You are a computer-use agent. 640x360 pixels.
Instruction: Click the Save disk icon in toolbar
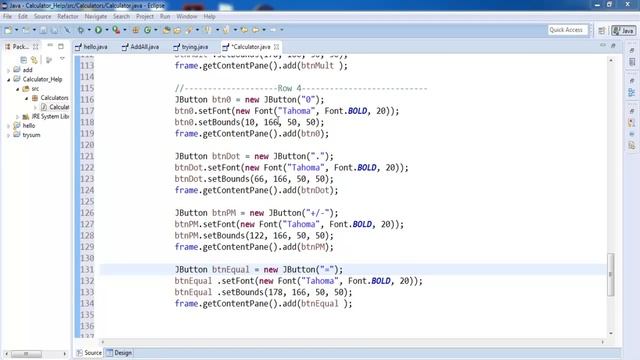pyautogui.click(x=43, y=30)
